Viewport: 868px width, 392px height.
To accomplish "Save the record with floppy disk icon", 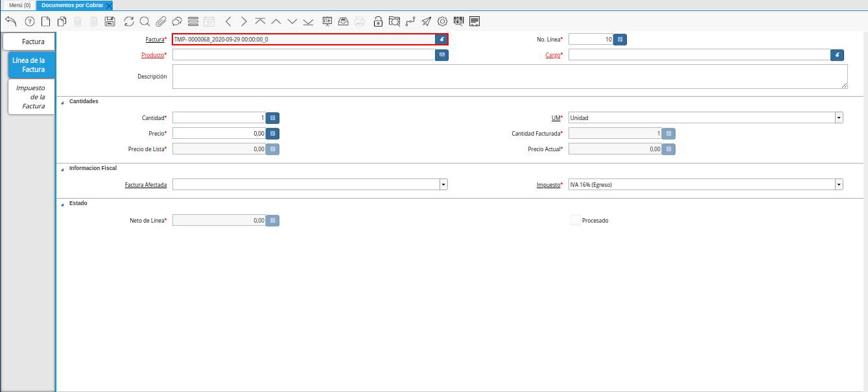I will click(110, 21).
